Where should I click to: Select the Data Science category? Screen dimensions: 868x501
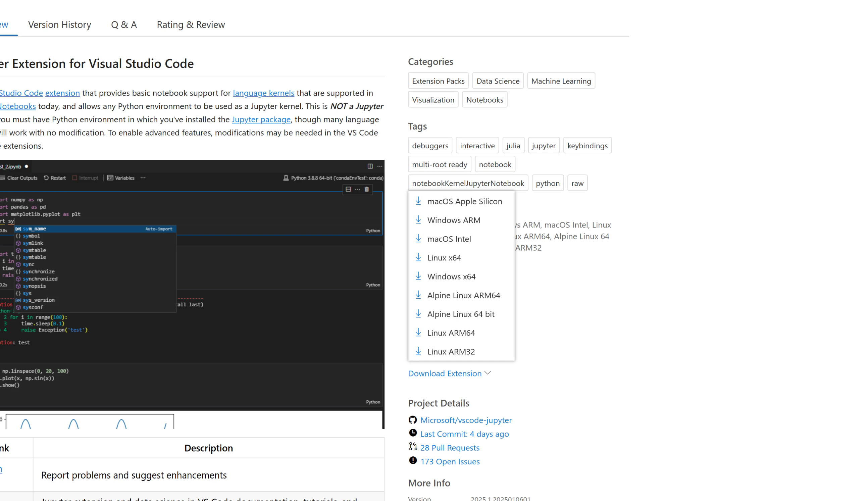tap(498, 81)
